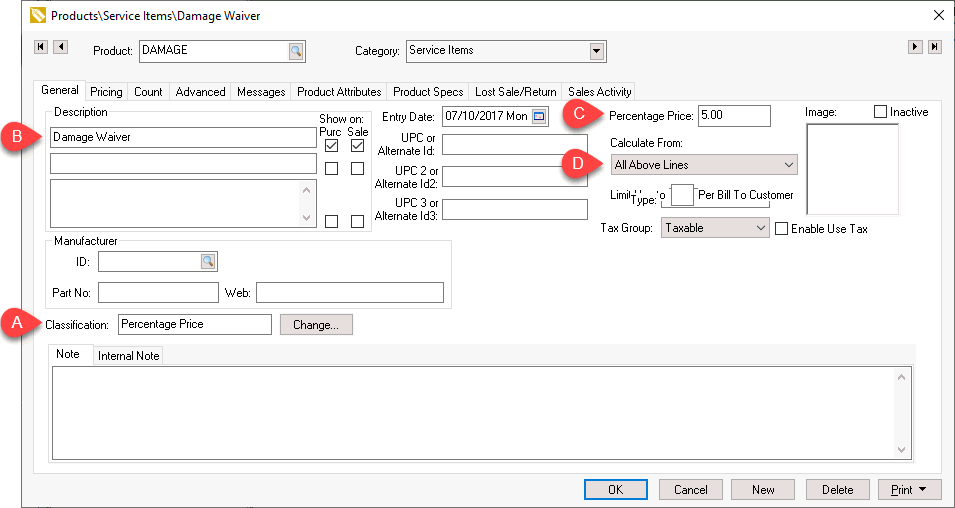Switch to the Pricing tab

pyautogui.click(x=107, y=92)
